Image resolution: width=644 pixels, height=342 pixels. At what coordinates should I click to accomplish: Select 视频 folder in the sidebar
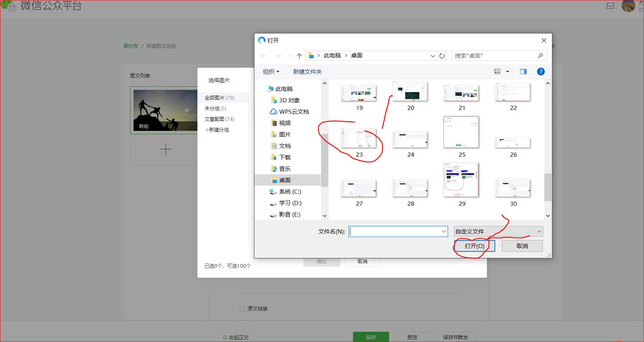click(281, 123)
